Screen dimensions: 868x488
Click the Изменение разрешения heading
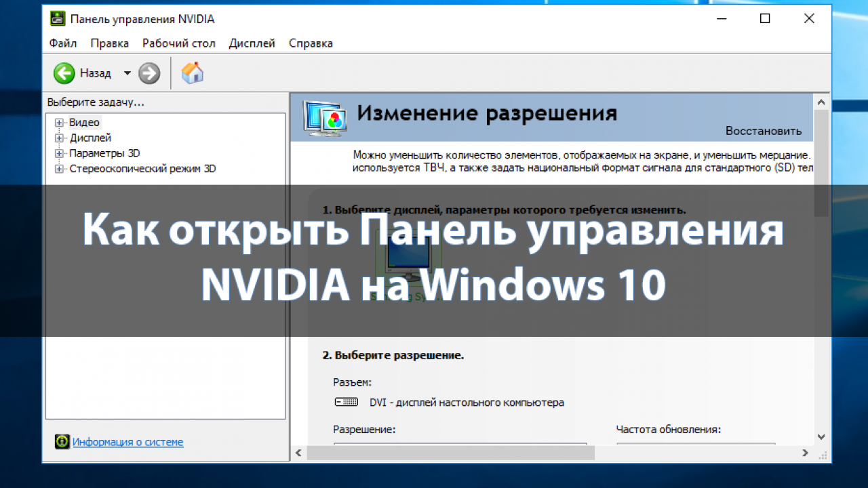[x=487, y=113]
